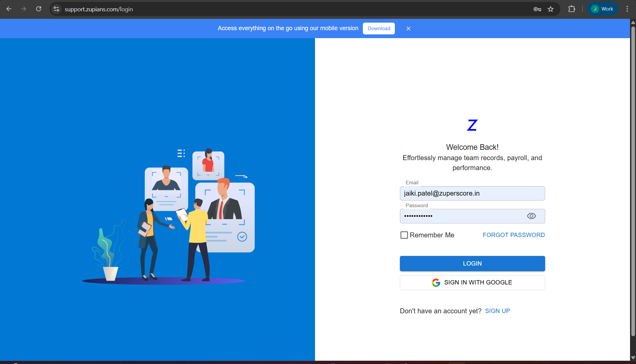This screenshot has width=636, height=364.
Task: Click inside the Email input field
Action: [x=472, y=193]
